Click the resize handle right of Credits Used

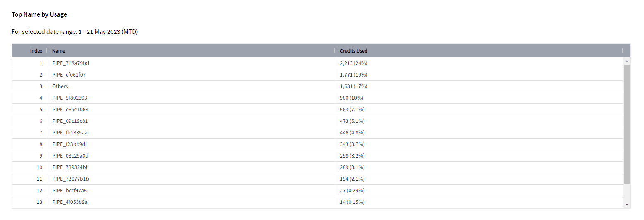click(x=622, y=51)
